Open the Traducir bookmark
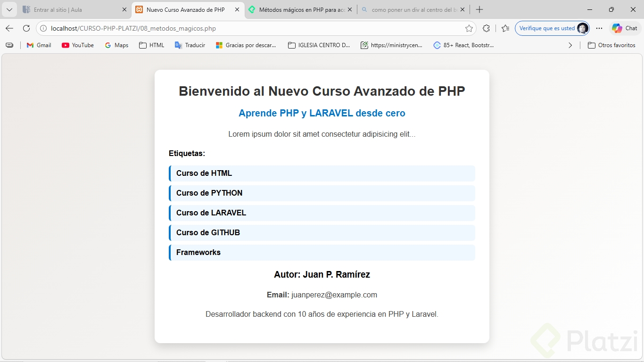The image size is (644, 362). 190,45
